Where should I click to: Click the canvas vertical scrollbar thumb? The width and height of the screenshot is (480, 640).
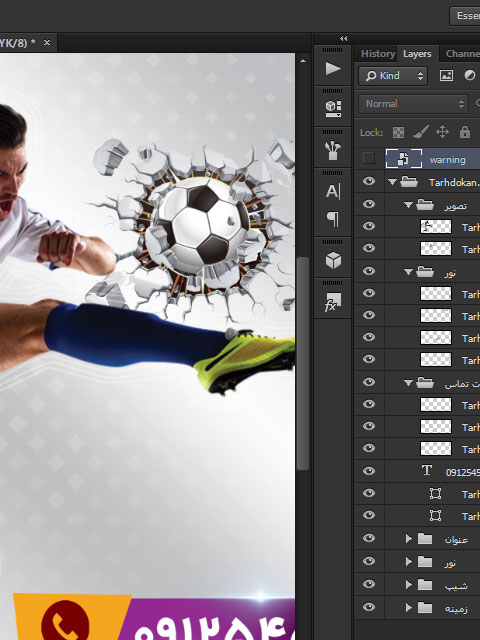coord(302,363)
